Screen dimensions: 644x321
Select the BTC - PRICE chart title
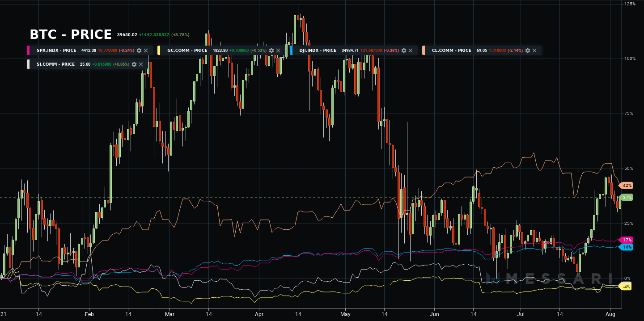click(71, 34)
